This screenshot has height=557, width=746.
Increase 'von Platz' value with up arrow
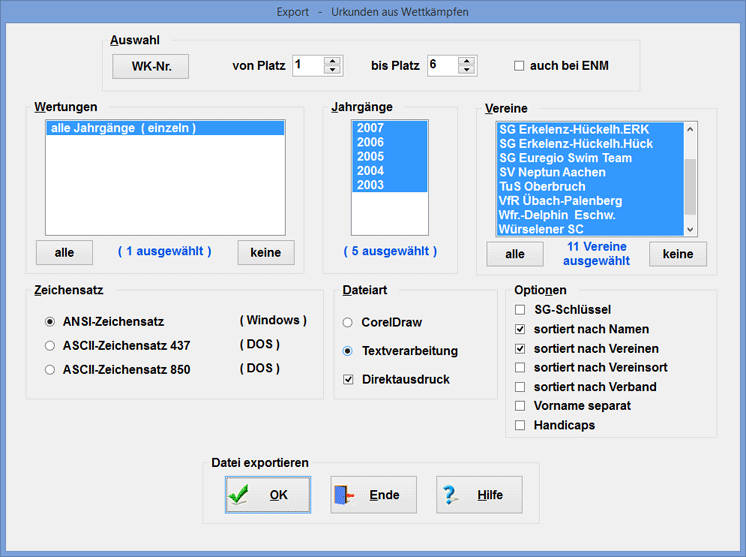pyautogui.click(x=332, y=60)
